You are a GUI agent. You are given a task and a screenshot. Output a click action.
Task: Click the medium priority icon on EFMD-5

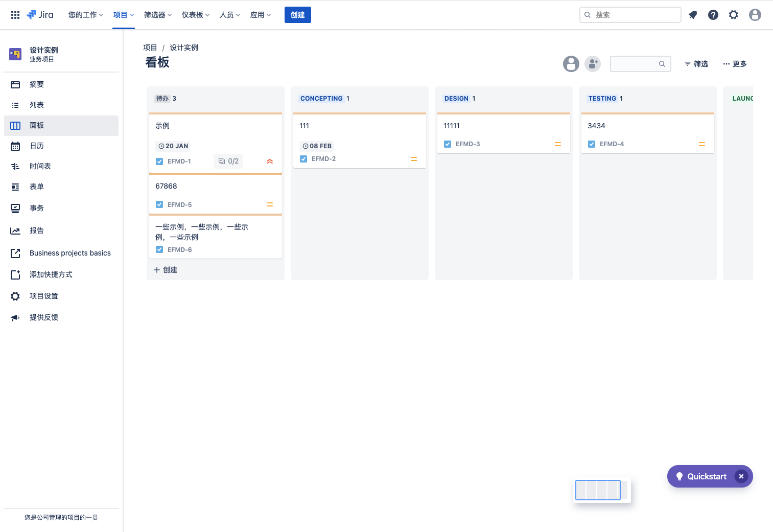coord(270,204)
